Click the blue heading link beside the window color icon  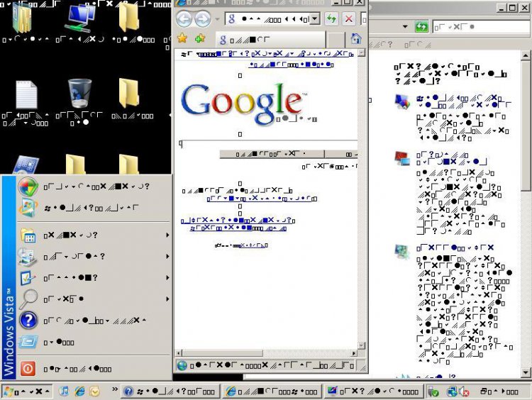click(463, 101)
